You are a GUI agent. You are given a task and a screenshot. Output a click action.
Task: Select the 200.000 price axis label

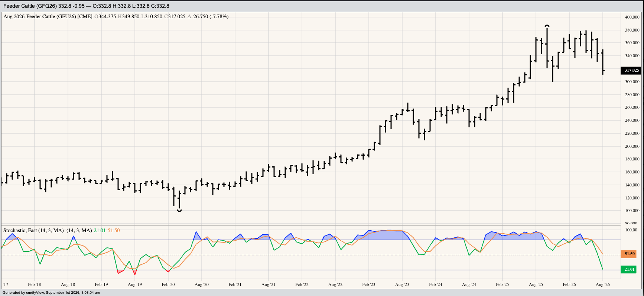click(632, 146)
